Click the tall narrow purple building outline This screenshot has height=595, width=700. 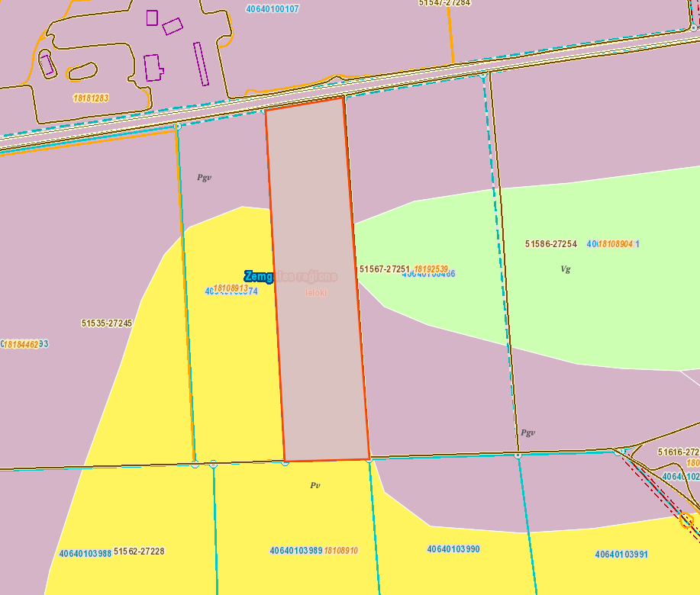pos(202,64)
